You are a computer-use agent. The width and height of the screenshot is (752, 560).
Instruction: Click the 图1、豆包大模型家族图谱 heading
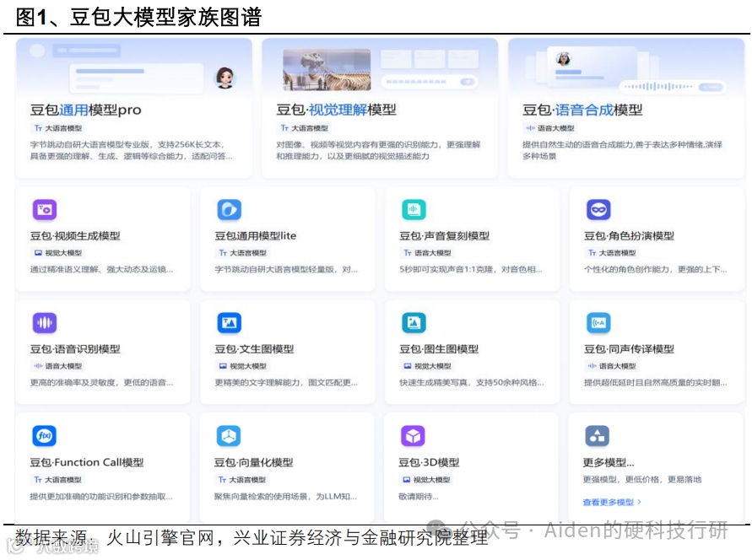click(138, 17)
